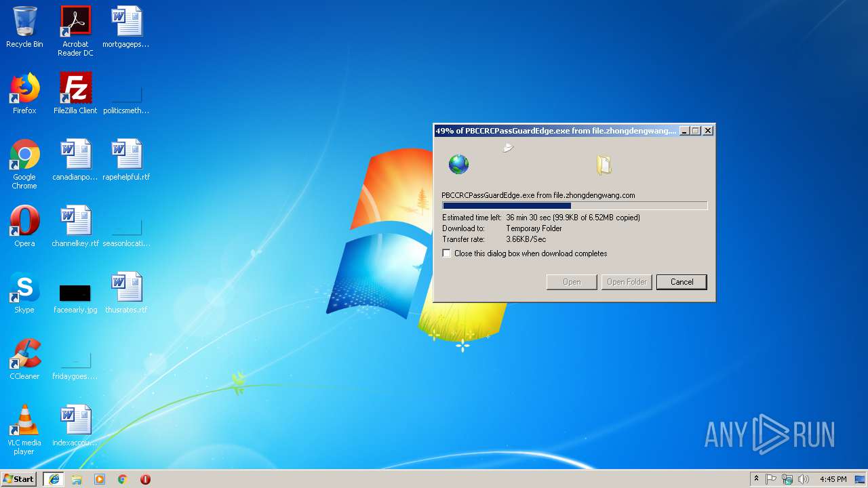Viewport: 868px width, 488px height.
Task: Enable close dialog when download completes
Action: point(446,253)
